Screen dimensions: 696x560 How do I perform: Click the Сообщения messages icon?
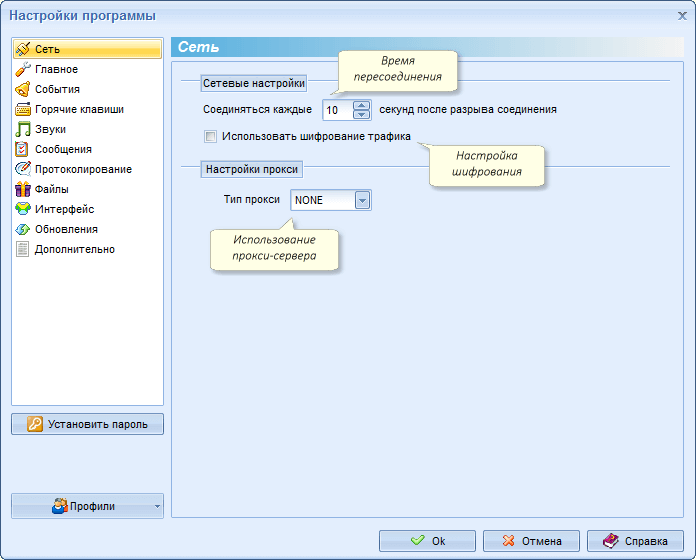click(23, 149)
